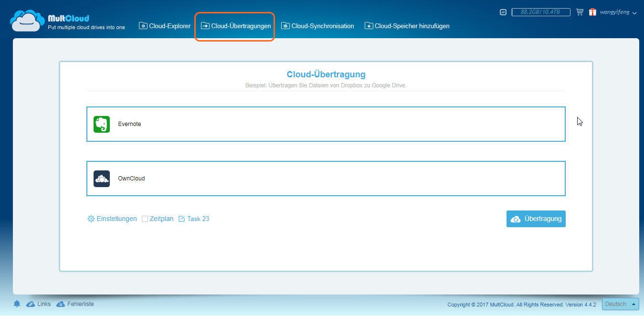Click the red gift box icon
Image resolution: width=644 pixels, height=316 pixels.
(592, 12)
